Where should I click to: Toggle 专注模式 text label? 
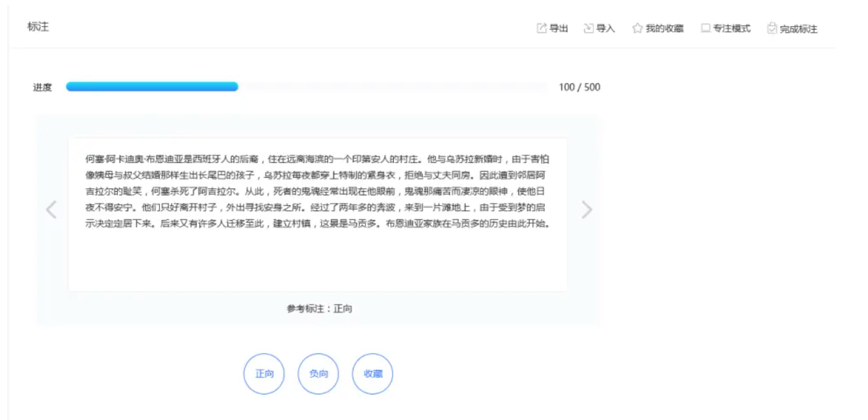pyautogui.click(x=732, y=28)
